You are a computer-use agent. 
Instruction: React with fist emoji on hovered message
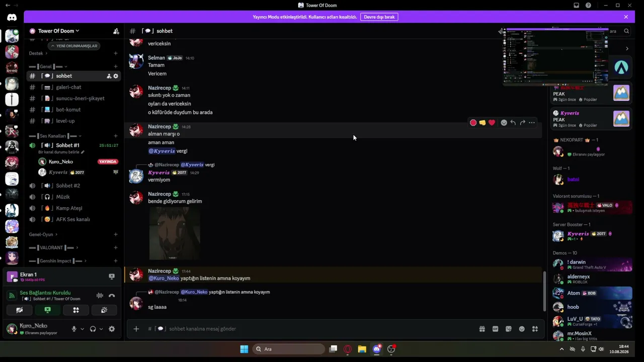click(x=482, y=123)
